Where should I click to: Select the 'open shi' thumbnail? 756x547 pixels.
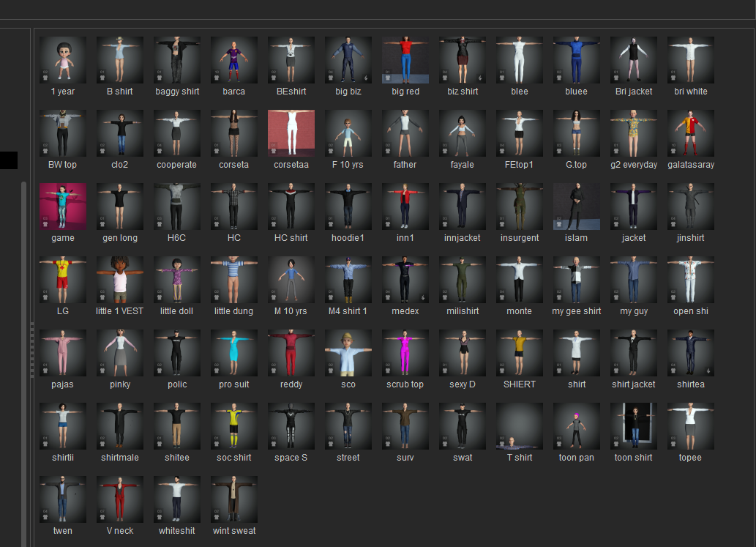click(690, 280)
